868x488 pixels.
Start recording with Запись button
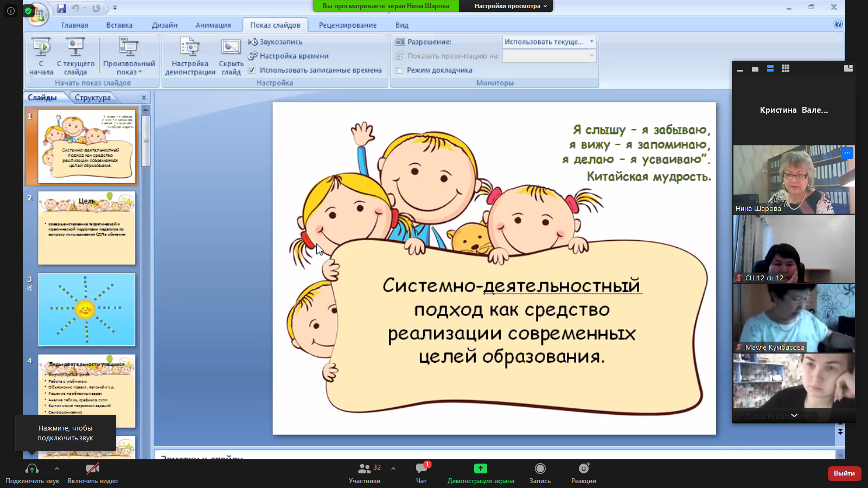(x=540, y=472)
